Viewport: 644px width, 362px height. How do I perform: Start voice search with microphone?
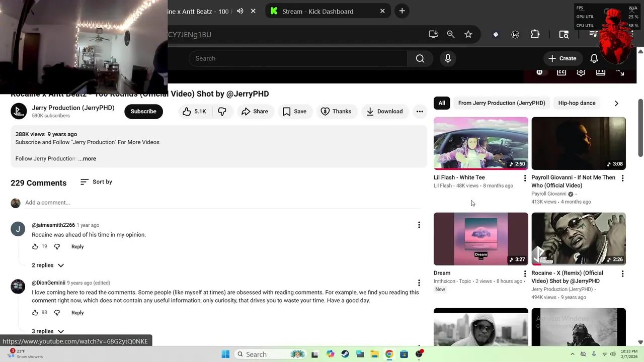pyautogui.click(x=448, y=58)
